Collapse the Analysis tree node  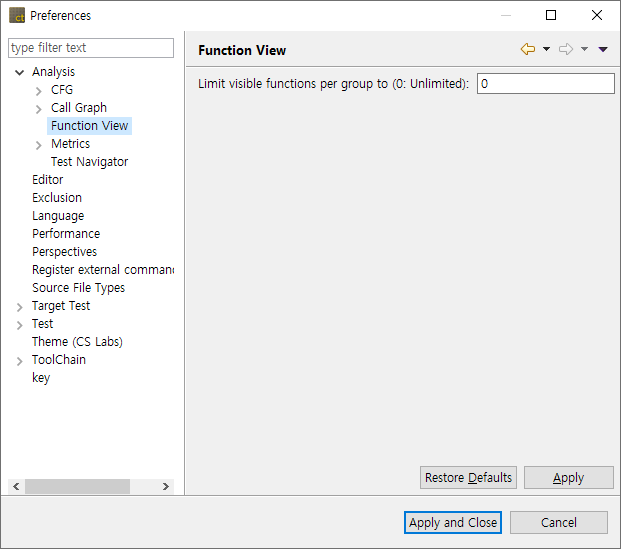tap(20, 72)
